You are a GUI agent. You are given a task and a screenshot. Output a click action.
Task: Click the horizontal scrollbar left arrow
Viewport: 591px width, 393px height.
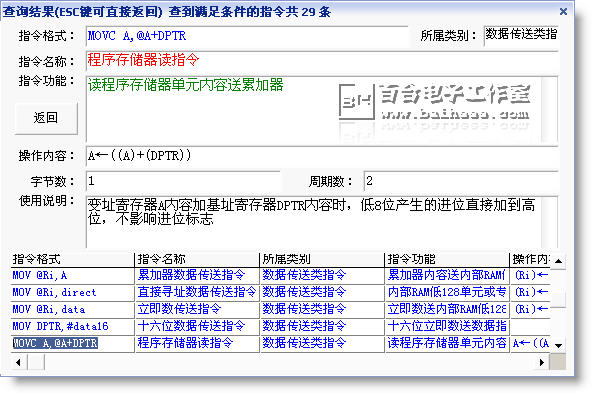pyautogui.click(x=18, y=362)
